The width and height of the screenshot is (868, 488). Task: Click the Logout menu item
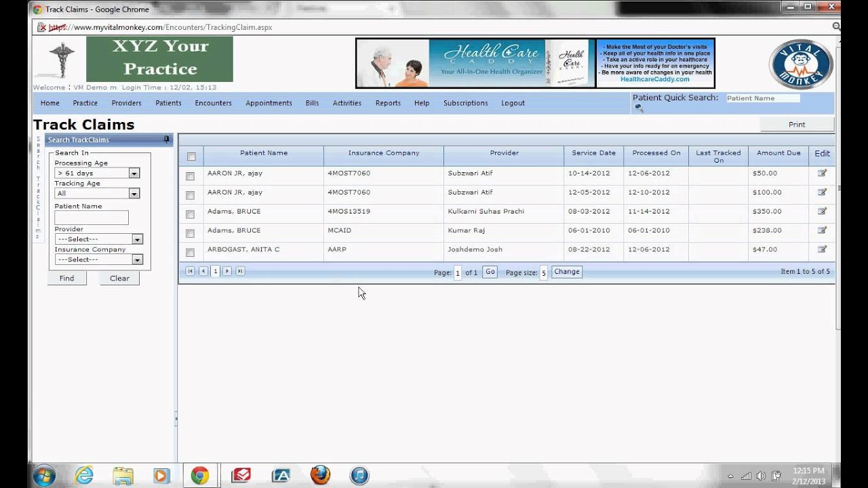click(x=513, y=103)
